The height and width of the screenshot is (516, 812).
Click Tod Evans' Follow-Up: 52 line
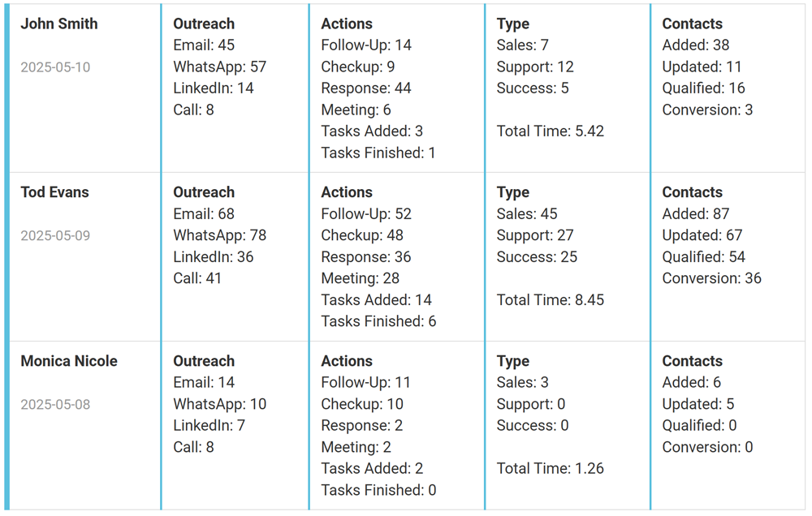[x=366, y=214]
